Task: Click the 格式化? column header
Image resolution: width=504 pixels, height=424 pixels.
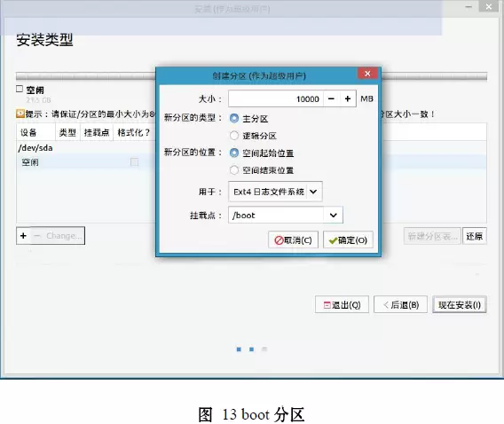Action: [134, 132]
